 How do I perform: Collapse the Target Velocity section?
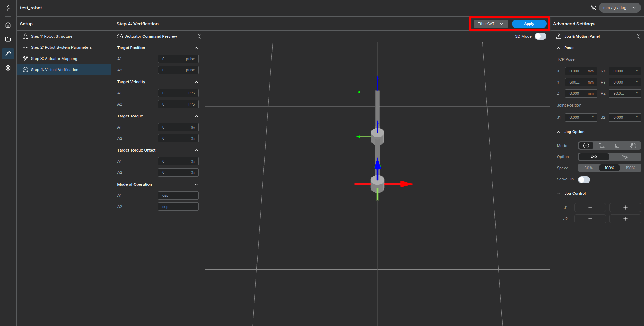point(196,82)
